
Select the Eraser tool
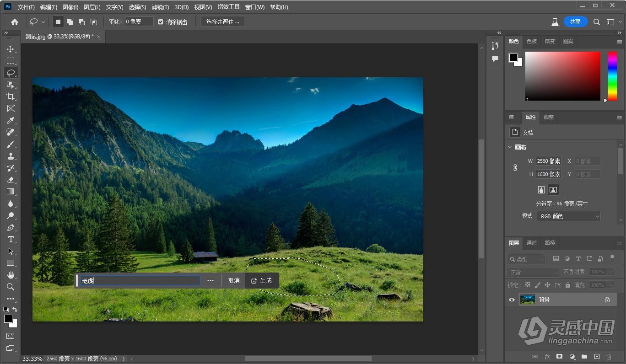pos(11,180)
